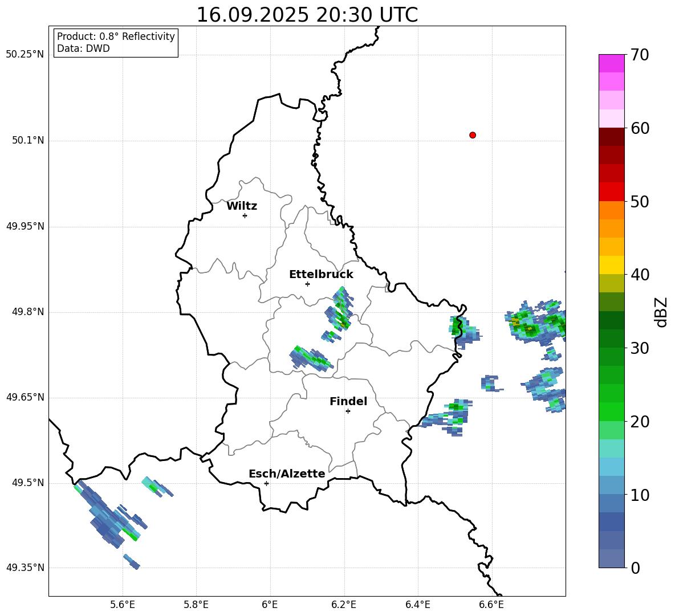The width and height of the screenshot is (675, 616).
Task: Click the bright green colorbar segment above 20
Action: tap(611, 411)
